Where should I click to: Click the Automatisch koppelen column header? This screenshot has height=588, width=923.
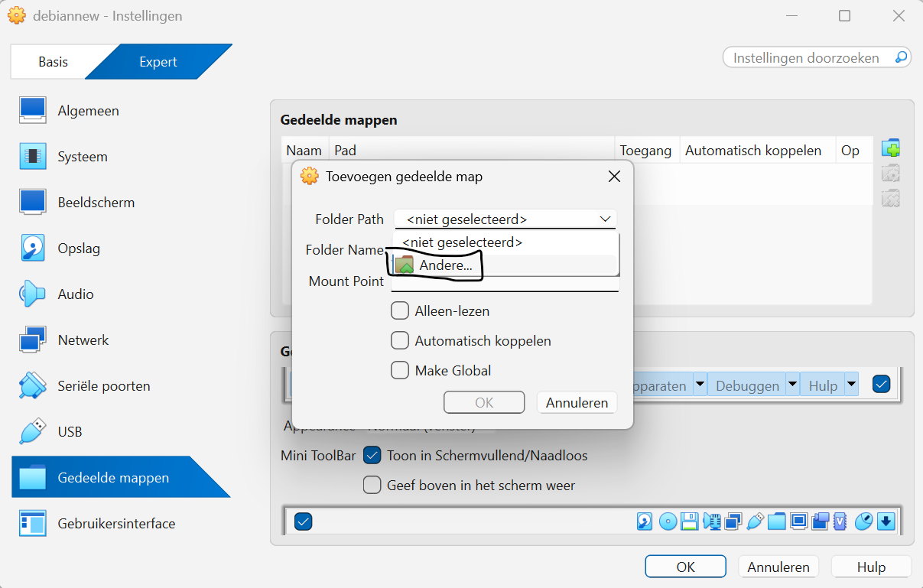(x=758, y=151)
